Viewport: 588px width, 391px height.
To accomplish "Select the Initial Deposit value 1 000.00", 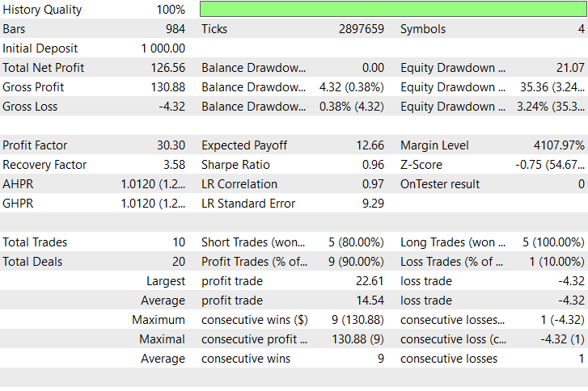I will click(163, 48).
